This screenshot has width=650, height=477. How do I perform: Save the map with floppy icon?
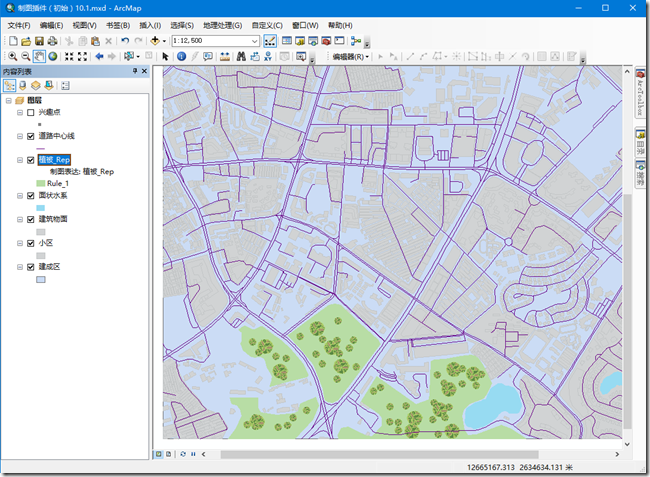pyautogui.click(x=39, y=41)
